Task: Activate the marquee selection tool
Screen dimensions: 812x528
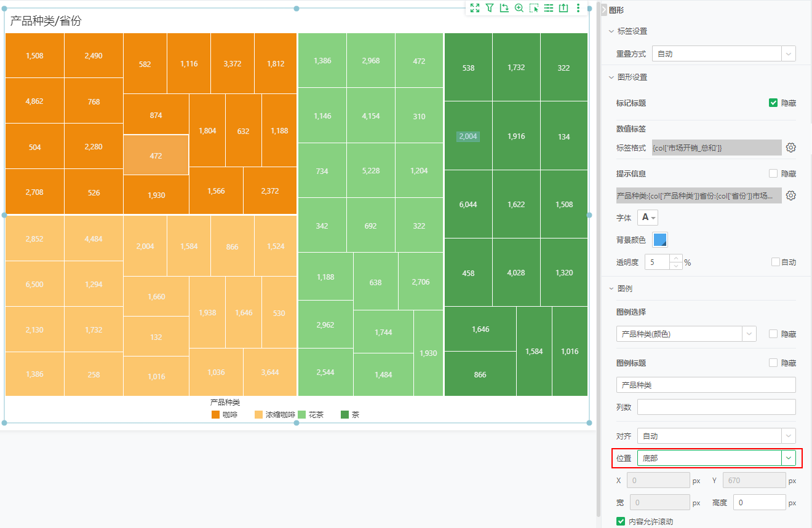Action: click(534, 8)
